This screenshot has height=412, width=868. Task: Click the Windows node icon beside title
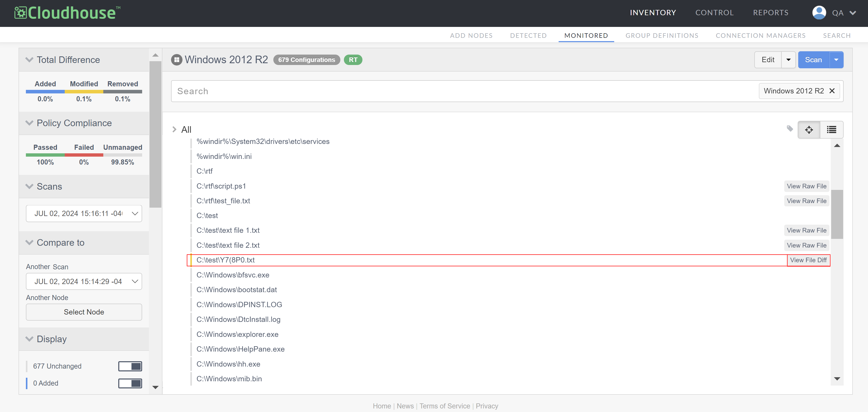click(x=177, y=60)
